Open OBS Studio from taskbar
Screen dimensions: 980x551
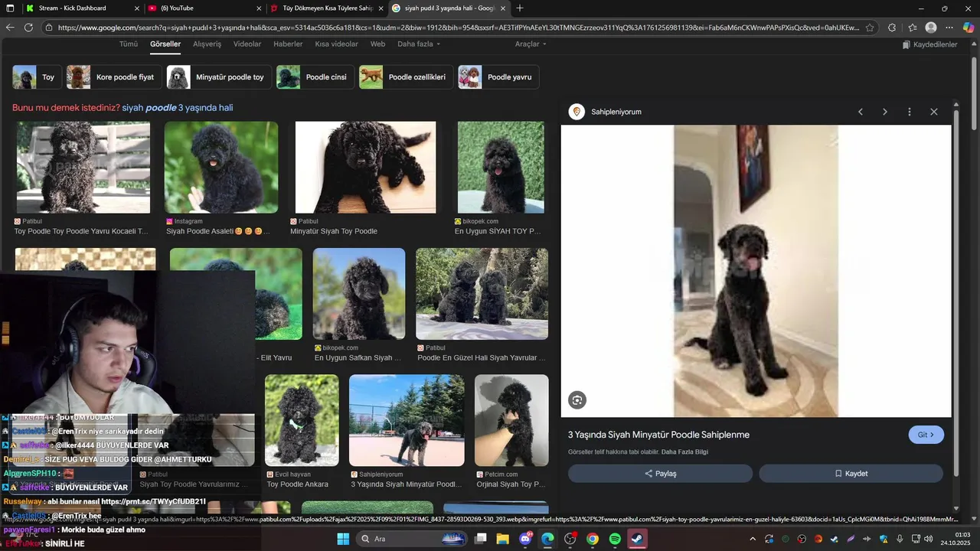coord(570,539)
